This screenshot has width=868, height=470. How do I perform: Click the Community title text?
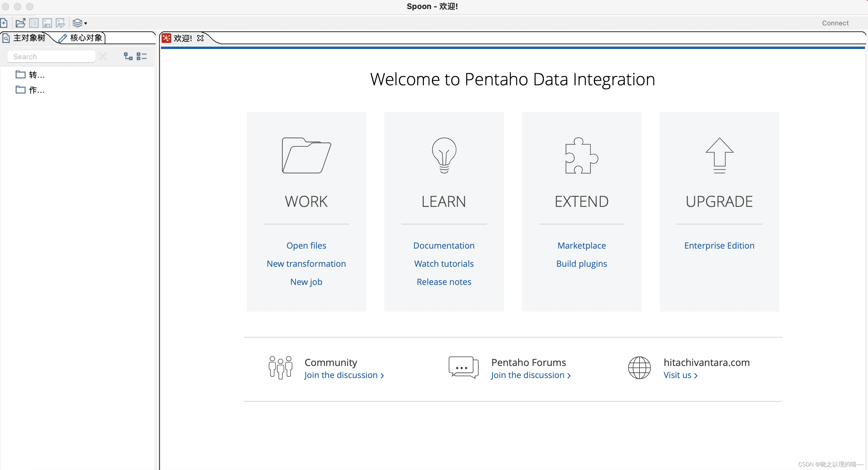pos(330,362)
